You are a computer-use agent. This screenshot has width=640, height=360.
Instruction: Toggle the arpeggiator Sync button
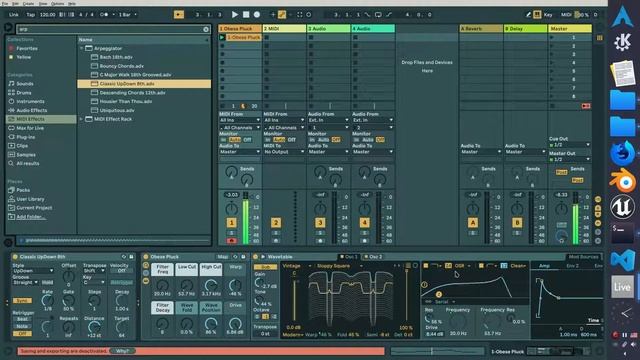22,300
